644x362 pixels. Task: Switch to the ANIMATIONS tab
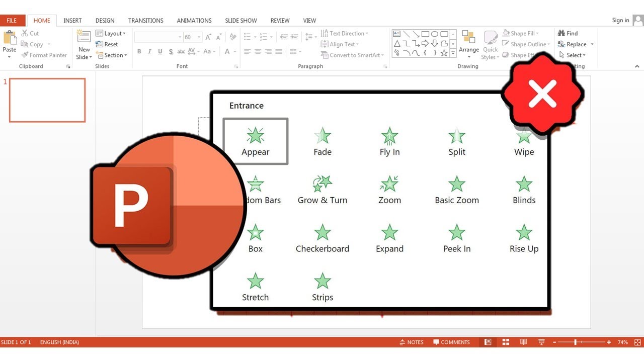coord(194,21)
